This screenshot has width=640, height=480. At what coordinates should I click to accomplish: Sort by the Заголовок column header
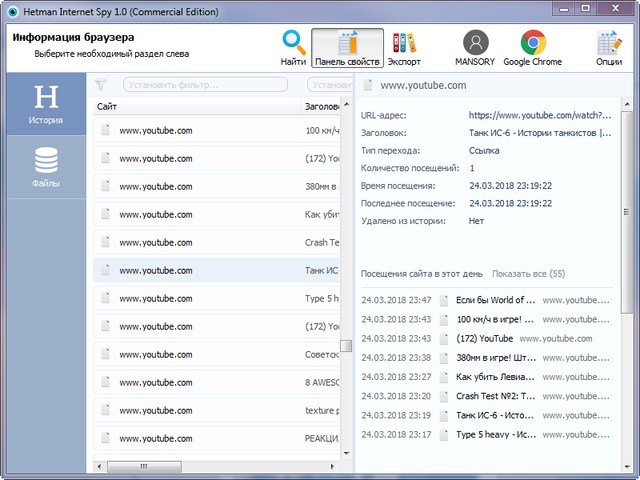tap(321, 107)
